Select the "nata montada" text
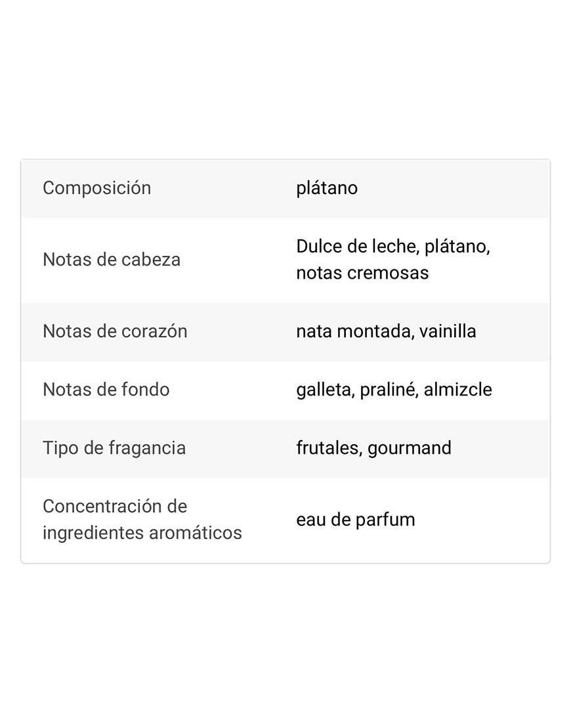The image size is (571, 728). click(353, 331)
